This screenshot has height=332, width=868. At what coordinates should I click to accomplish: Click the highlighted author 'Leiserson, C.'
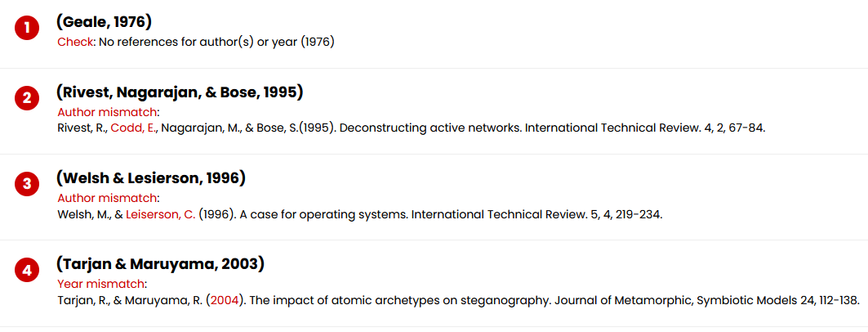[x=161, y=214]
